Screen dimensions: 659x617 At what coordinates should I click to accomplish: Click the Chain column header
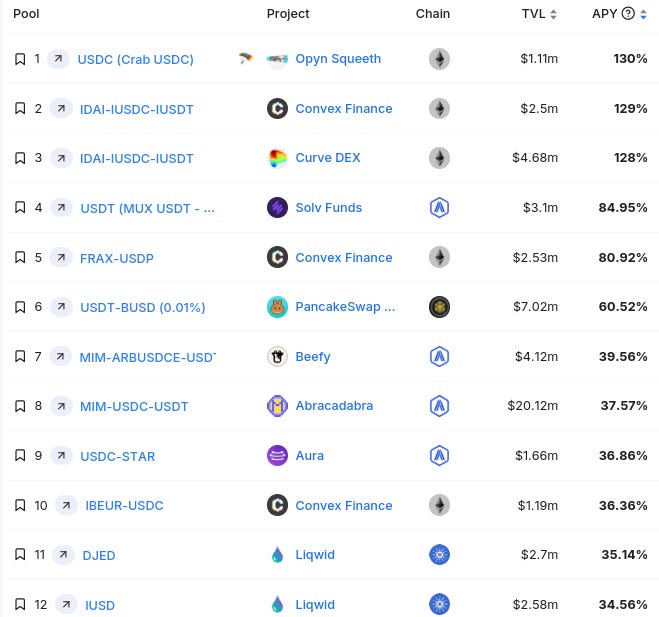(433, 13)
